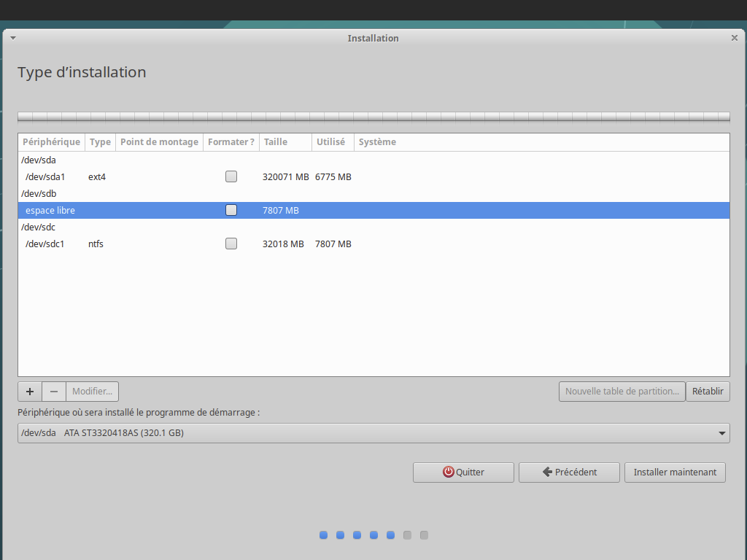Click the Utilisé column header

[333, 142]
